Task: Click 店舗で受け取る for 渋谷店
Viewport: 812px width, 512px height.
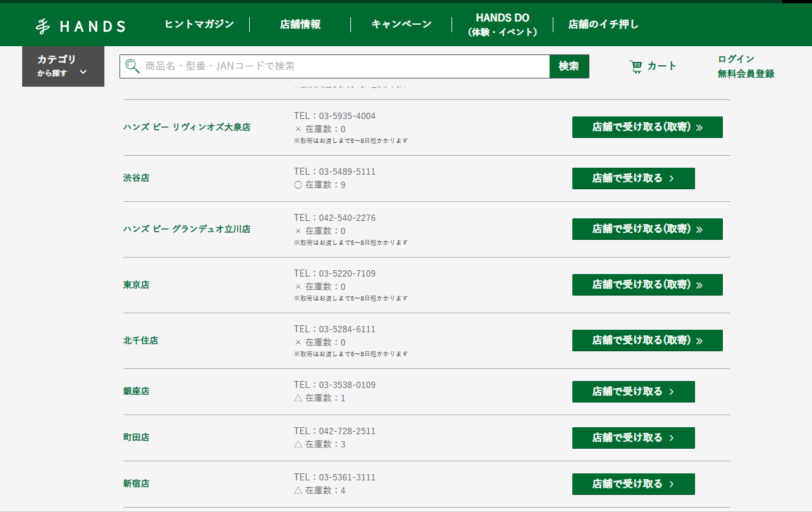Action: (634, 178)
